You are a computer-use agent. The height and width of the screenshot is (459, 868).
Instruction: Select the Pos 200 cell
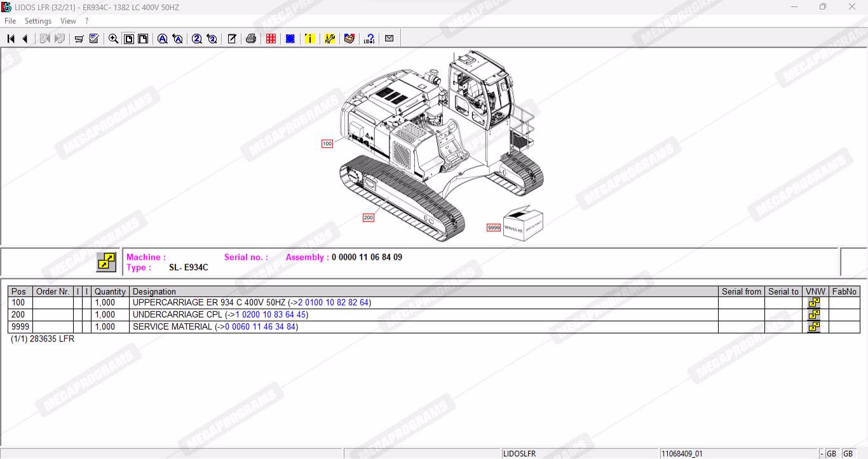click(x=20, y=315)
